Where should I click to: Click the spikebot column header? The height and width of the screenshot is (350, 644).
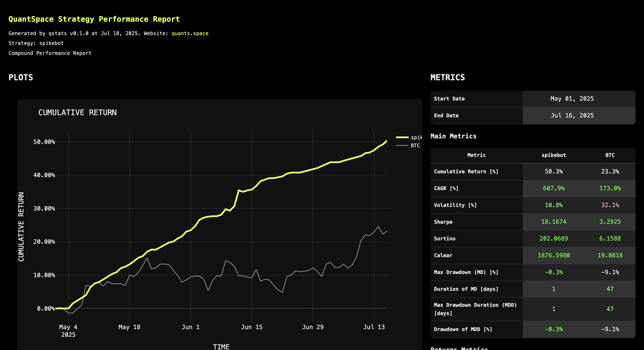click(x=554, y=155)
